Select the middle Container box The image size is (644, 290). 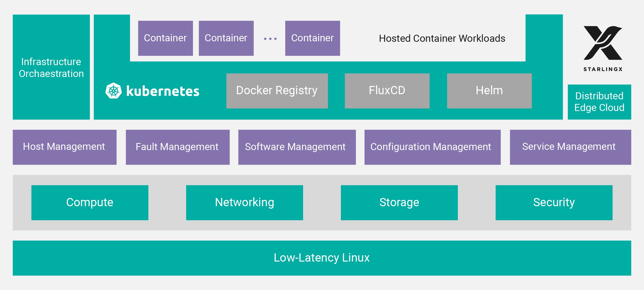pos(226,38)
